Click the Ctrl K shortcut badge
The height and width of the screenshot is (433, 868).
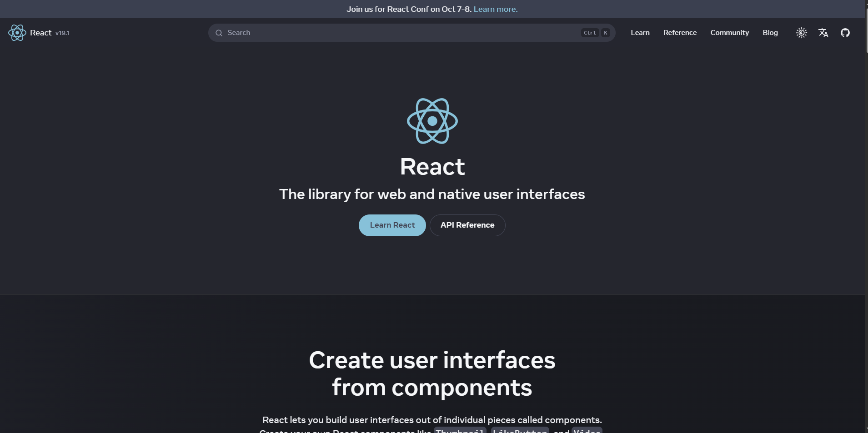coord(596,33)
